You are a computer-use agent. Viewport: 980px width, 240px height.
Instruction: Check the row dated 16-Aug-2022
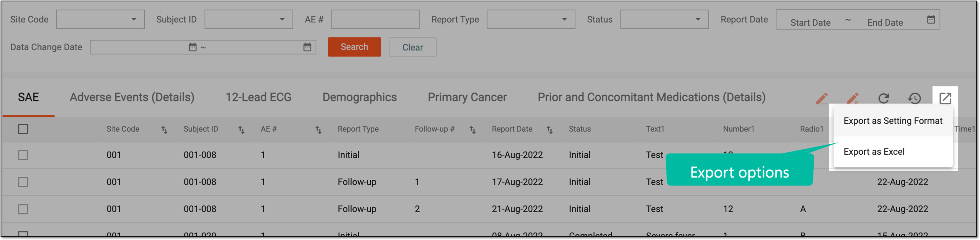tap(23, 155)
